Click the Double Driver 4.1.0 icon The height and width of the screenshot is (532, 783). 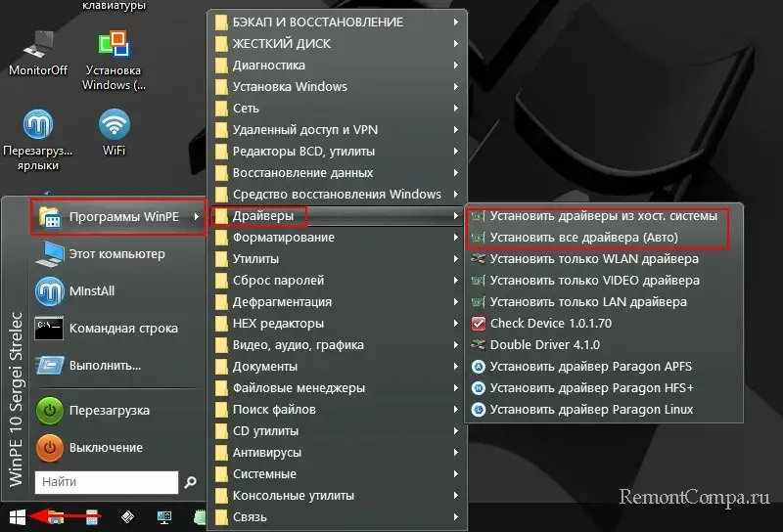coord(479,345)
